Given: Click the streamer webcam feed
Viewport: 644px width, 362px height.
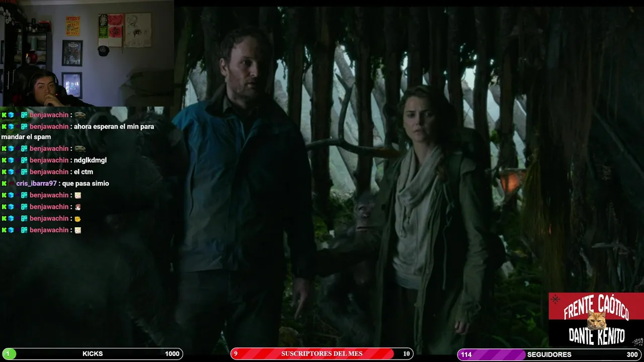Looking at the screenshot, I should (x=87, y=53).
